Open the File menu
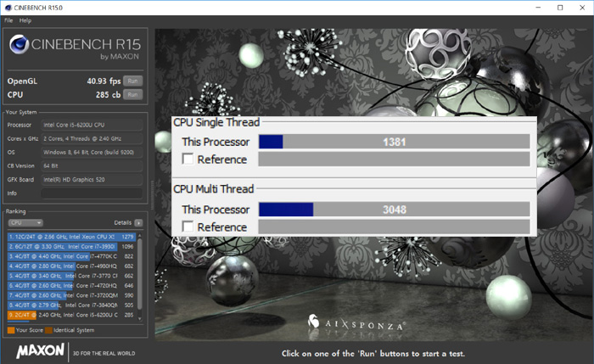Image resolution: width=594 pixels, height=364 pixels. (x=8, y=20)
